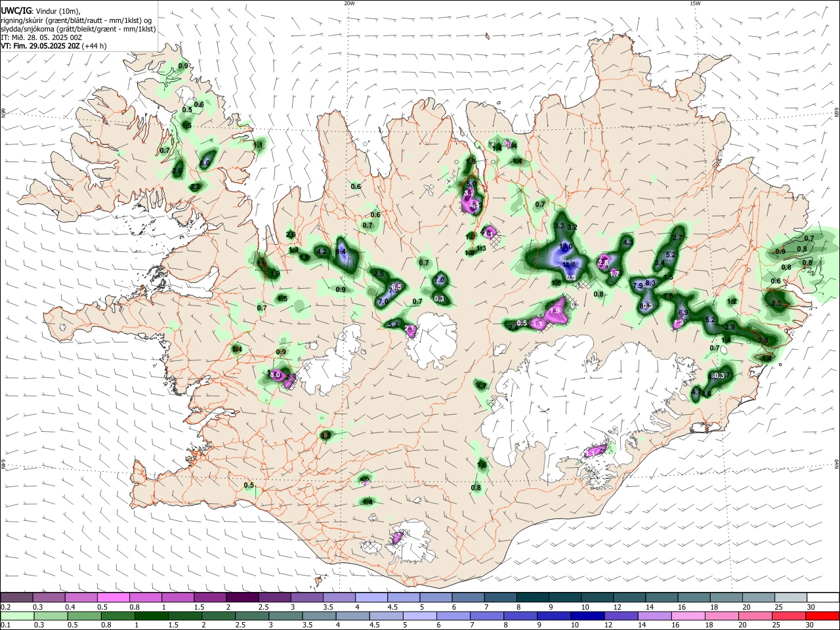Image resolution: width=840 pixels, height=630 pixels.
Task: Click the '7.9' precipitation value on the map
Action: (x=638, y=286)
